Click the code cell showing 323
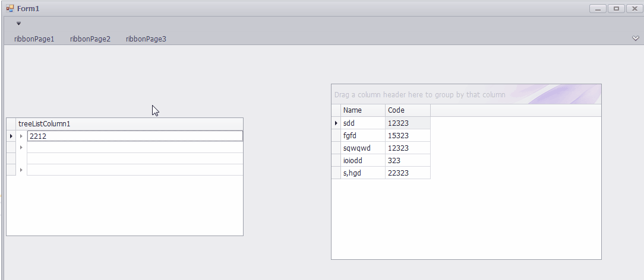The image size is (644, 280). coord(407,160)
